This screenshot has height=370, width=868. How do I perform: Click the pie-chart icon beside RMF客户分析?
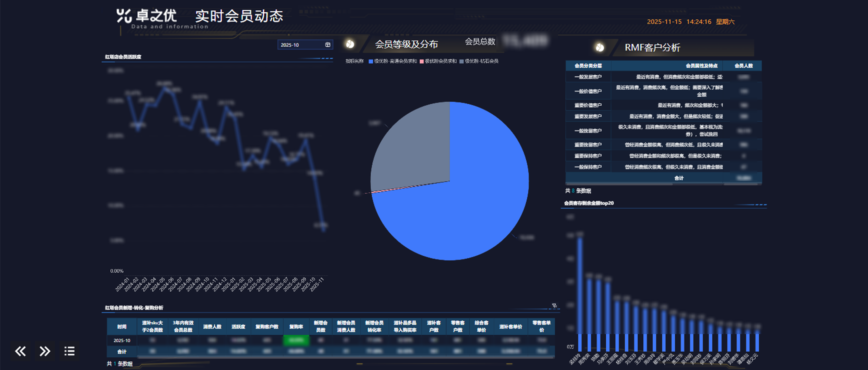coord(599,47)
